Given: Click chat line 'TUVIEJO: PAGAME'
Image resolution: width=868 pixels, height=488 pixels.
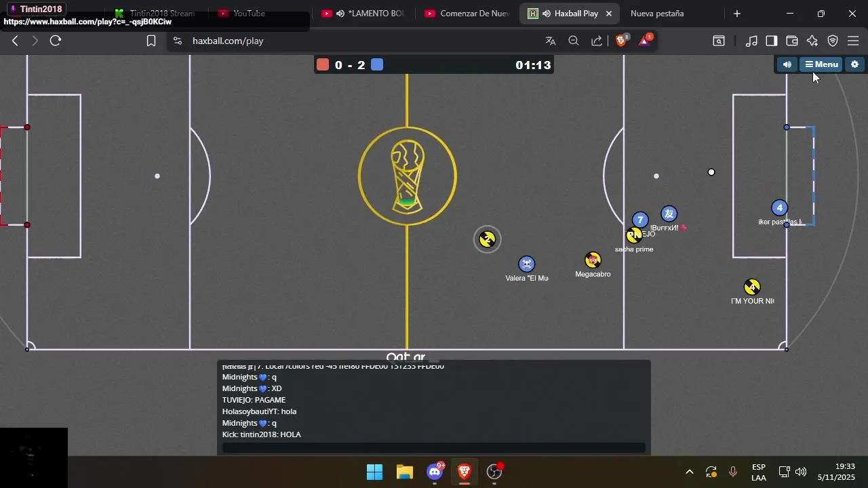Looking at the screenshot, I should point(254,400).
